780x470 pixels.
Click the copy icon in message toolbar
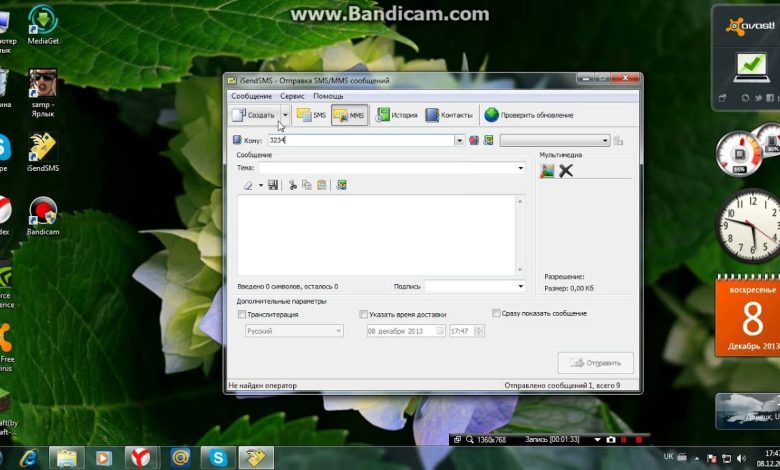click(x=307, y=185)
